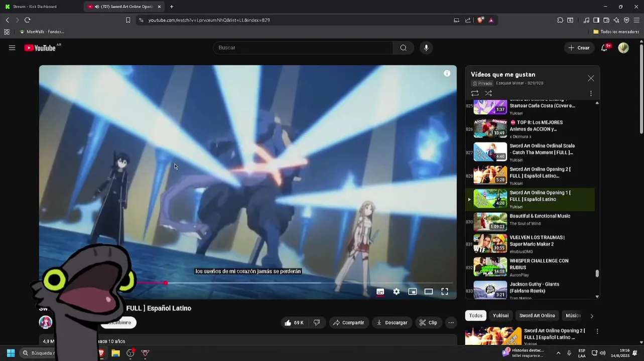The width and height of the screenshot is (644, 361).
Task: Activate the miniplayer
Action: [413, 291]
